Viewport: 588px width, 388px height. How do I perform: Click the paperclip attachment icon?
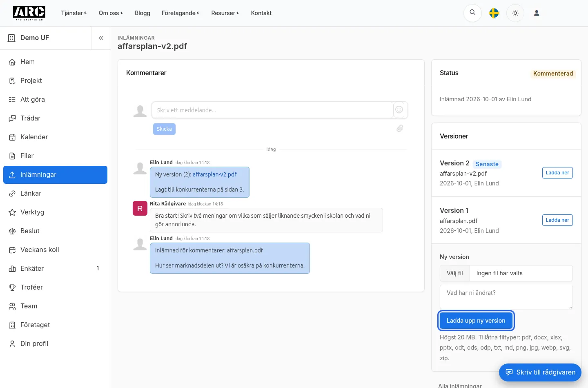click(x=400, y=128)
